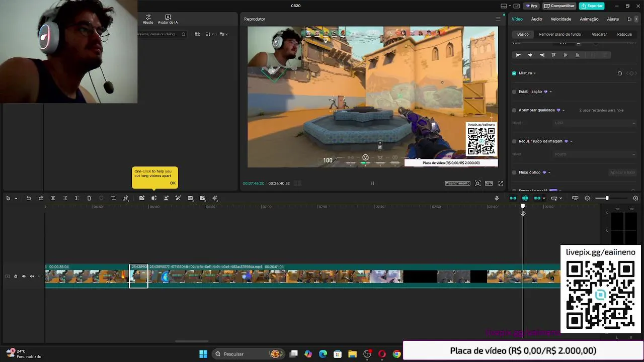Zoom in the timeline

click(635, 198)
